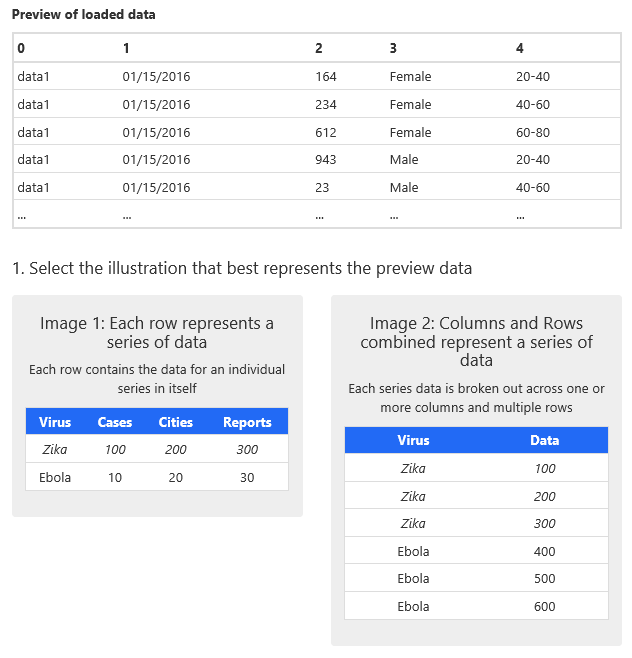Click the cell containing value 943
This screenshot has height=658, width=632.
(326, 160)
